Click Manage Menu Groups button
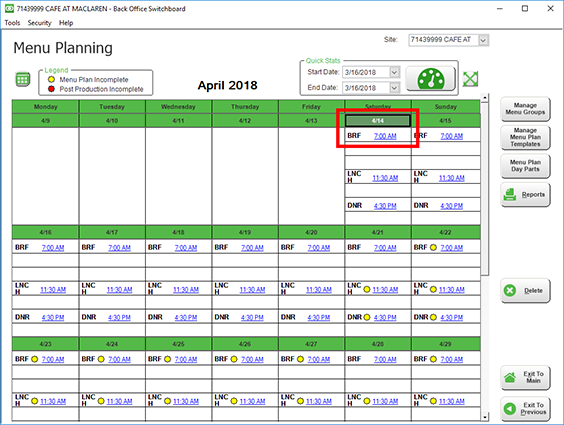 coord(525,109)
